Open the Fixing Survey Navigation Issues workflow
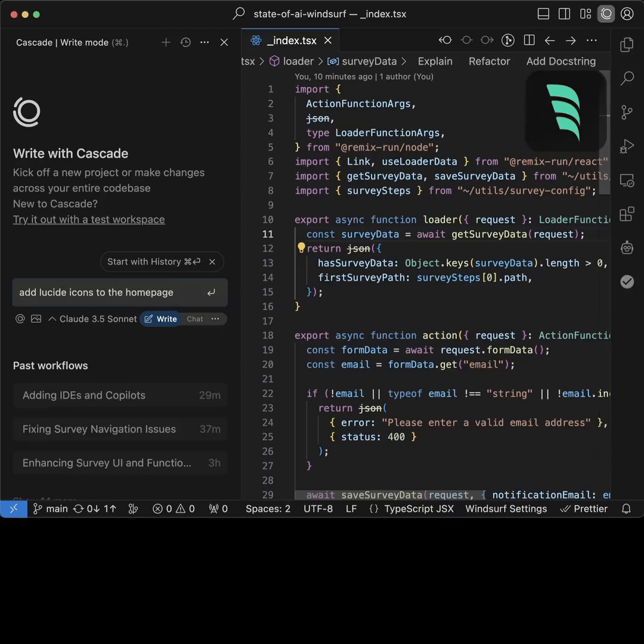Image resolution: width=644 pixels, height=644 pixels. point(99,429)
